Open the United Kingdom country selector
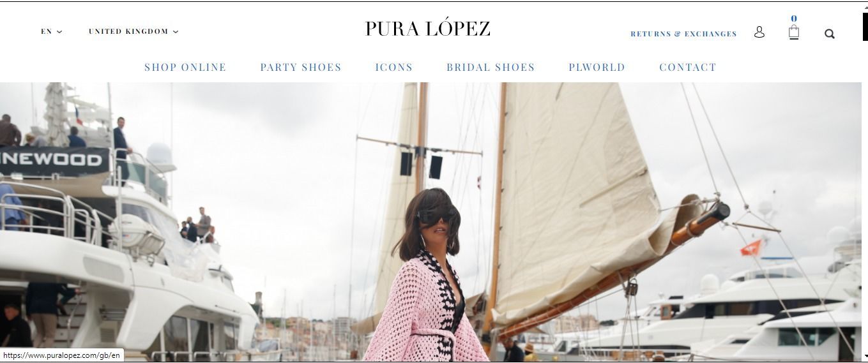This screenshot has height=363, width=868. click(133, 31)
